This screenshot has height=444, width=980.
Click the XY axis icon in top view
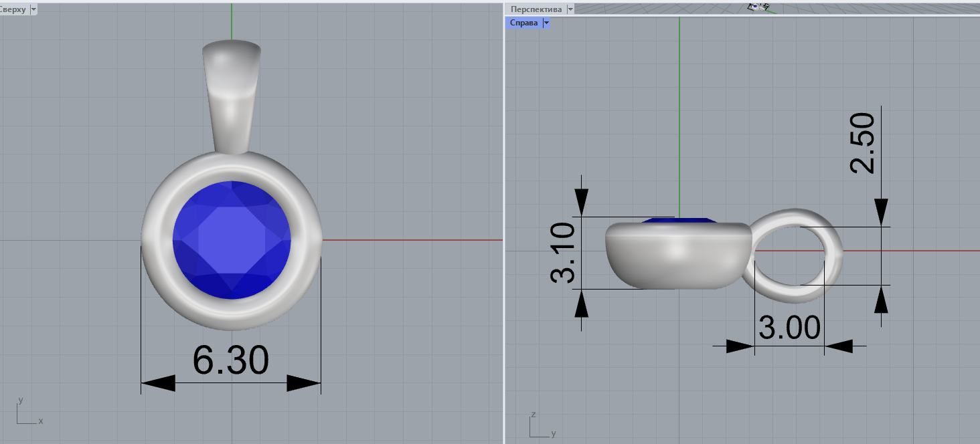pos(27,413)
